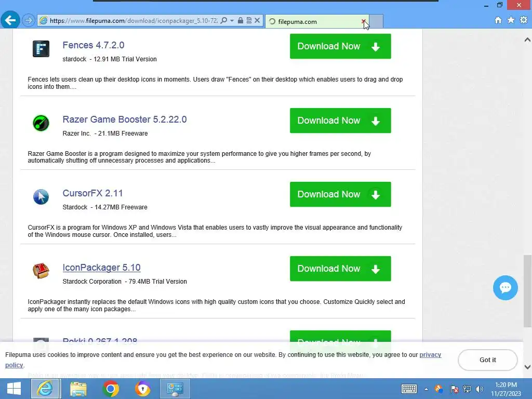The height and width of the screenshot is (399, 532).
Task: Click the filepuma.com address bar URL
Action: click(x=134, y=21)
